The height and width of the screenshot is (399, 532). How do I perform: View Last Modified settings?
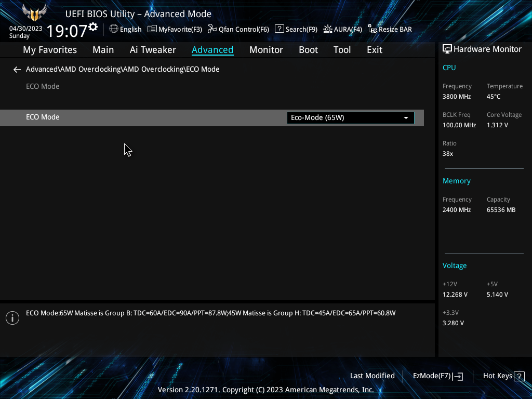pyautogui.click(x=372, y=376)
